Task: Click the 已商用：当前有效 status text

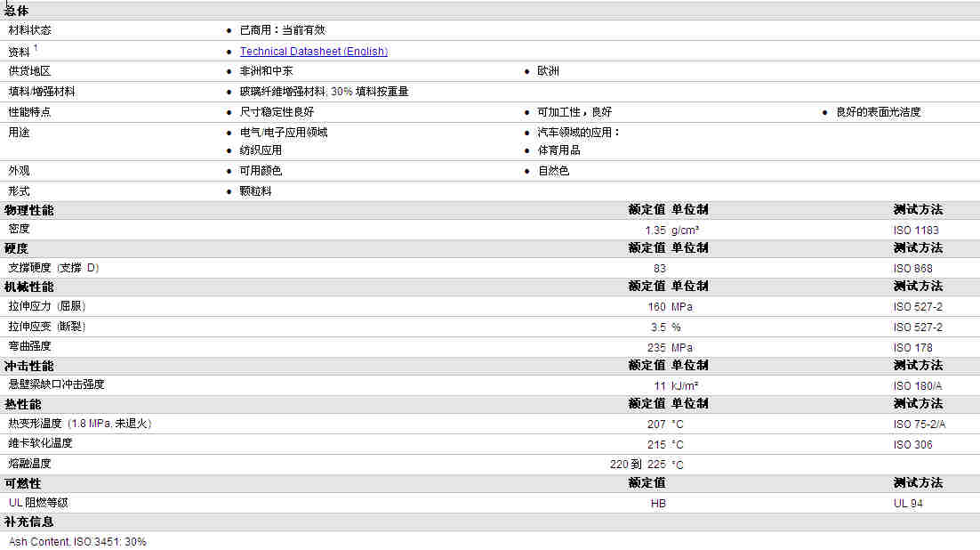Action: click(283, 30)
